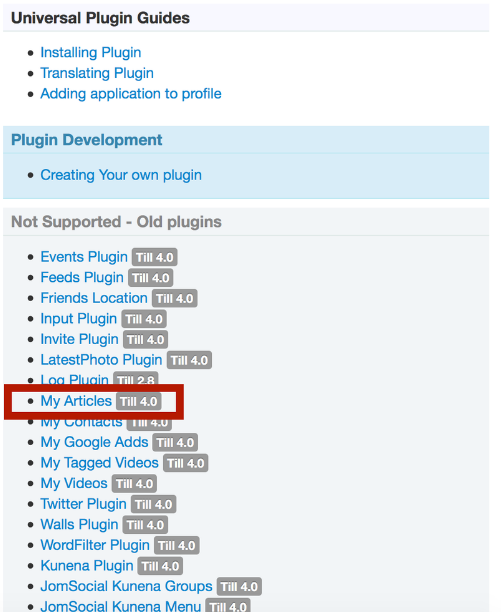Open the highlighted My Articles link
The height and width of the screenshot is (612, 501).
76,401
